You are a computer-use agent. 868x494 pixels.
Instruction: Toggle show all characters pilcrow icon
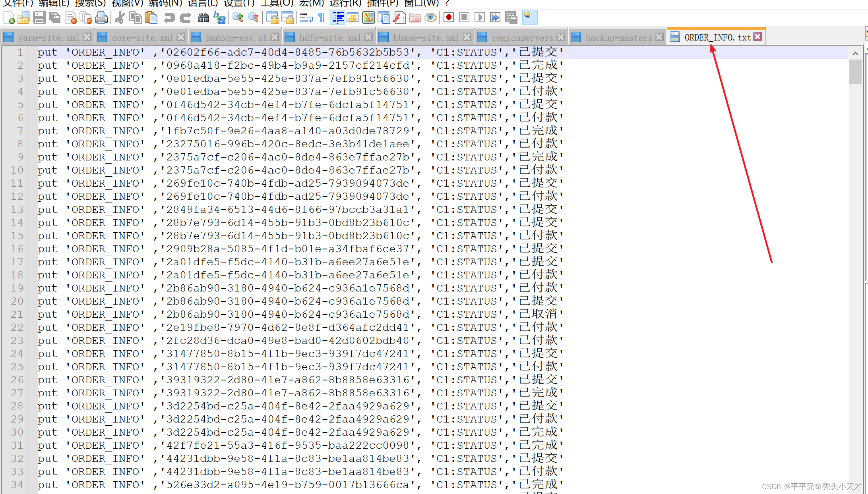[x=322, y=17]
